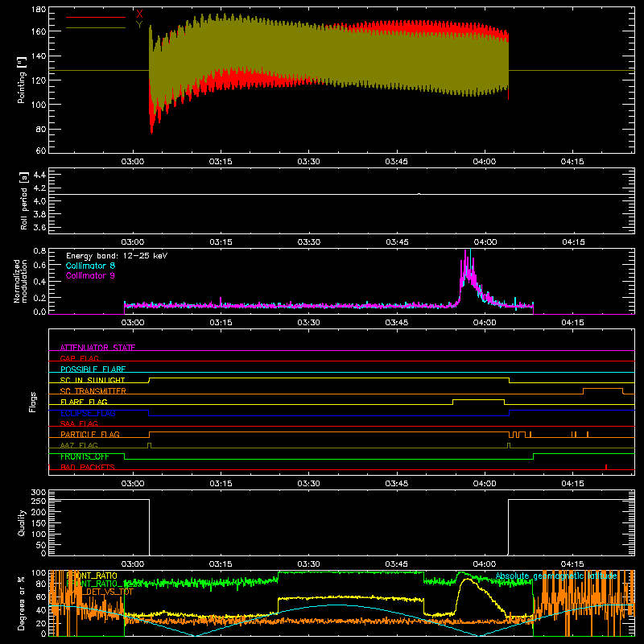Click the "Normalized modulation" axis title
This screenshot has height=644, width=644.
pyautogui.click(x=21, y=281)
